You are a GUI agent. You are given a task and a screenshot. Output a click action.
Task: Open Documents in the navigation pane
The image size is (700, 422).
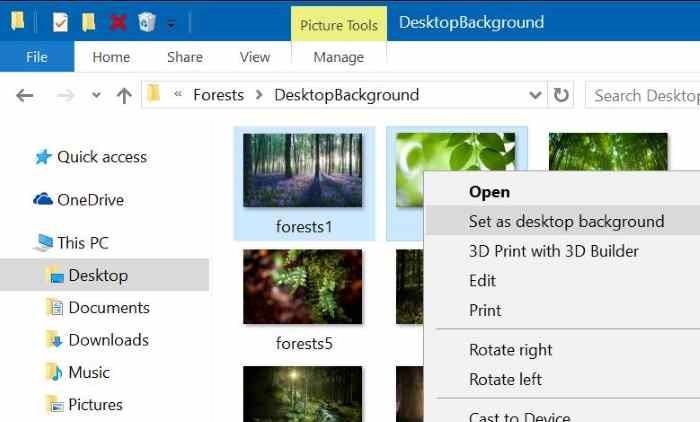[109, 308]
